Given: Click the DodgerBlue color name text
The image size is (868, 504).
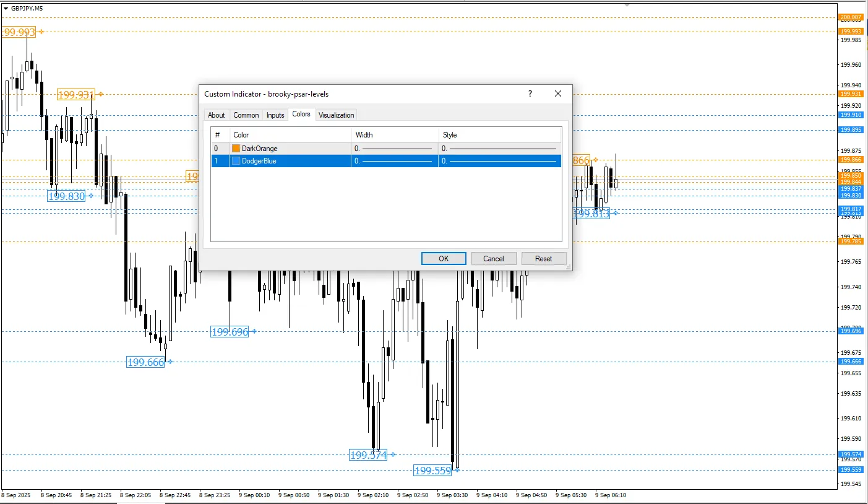Looking at the screenshot, I should (x=259, y=161).
